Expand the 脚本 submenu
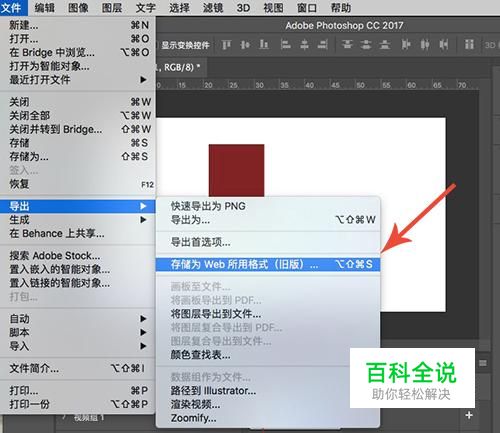The height and width of the screenshot is (433, 500). (x=78, y=332)
